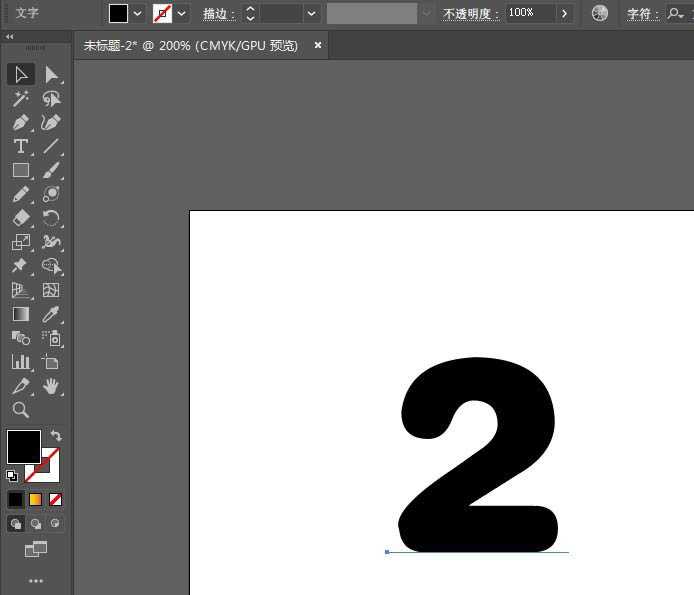Image resolution: width=694 pixels, height=595 pixels.
Task: Select the Pen tool
Action: (21, 123)
